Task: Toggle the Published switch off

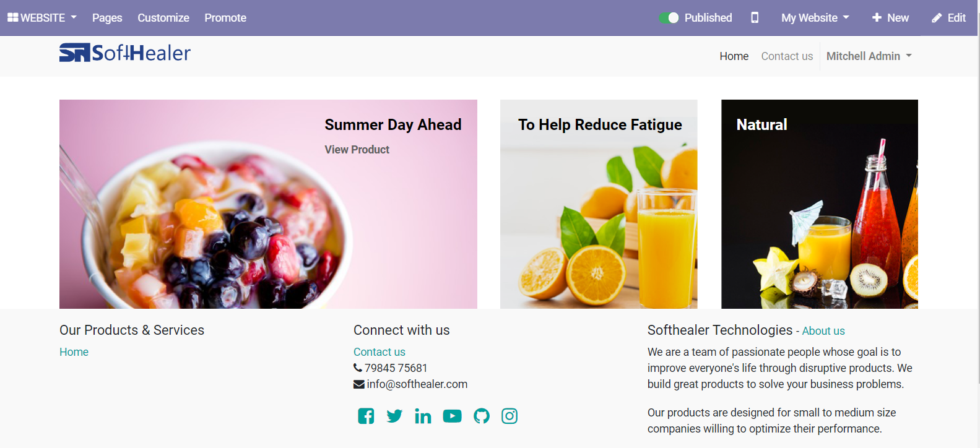Action: [x=669, y=17]
